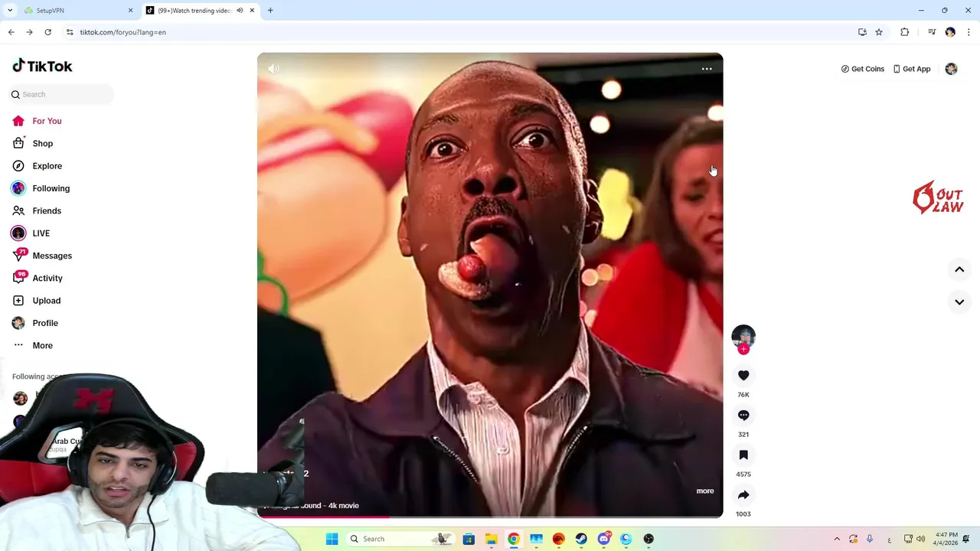Screen dimensions: 980x551
Task: Show hidden system tray icons
Action: (x=837, y=539)
